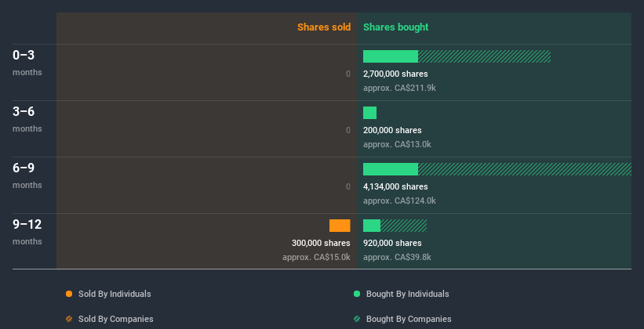
Task: Click the 200,000 shares value
Action: (x=392, y=131)
